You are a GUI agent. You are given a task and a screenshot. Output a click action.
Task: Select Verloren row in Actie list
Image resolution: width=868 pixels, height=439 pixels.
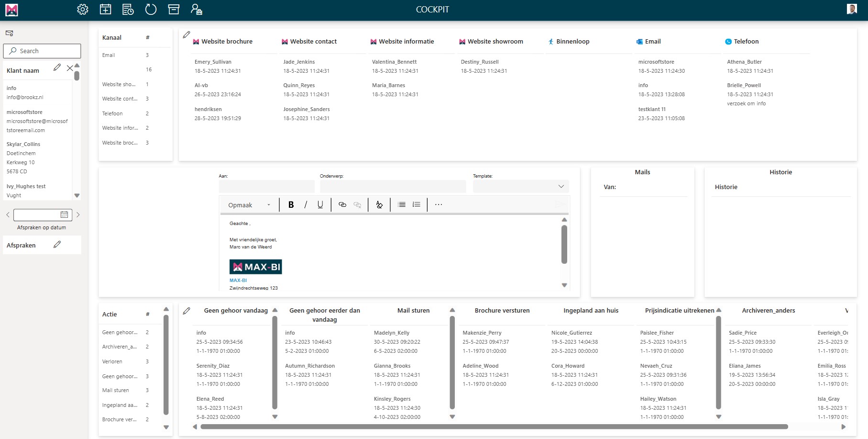point(112,361)
